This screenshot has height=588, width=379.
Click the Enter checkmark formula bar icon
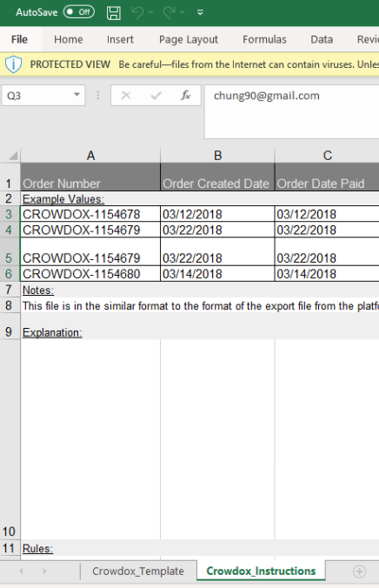coord(156,96)
